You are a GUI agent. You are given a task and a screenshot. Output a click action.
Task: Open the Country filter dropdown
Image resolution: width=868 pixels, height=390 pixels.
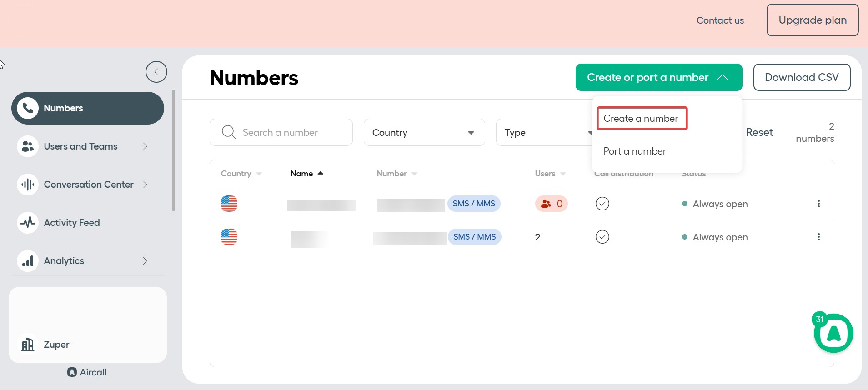point(424,132)
